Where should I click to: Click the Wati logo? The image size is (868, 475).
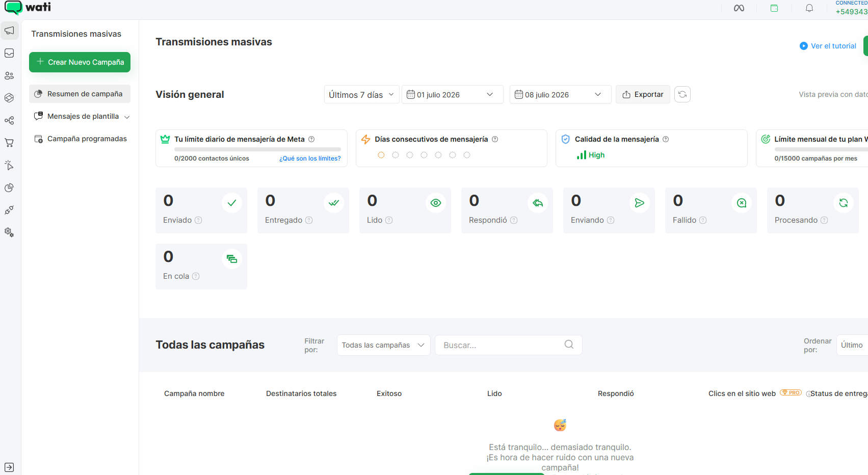pyautogui.click(x=28, y=8)
